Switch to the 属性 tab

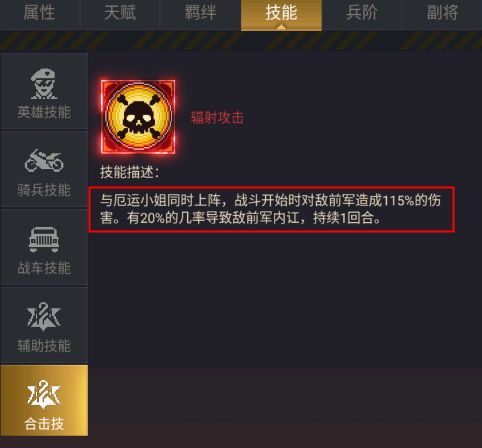click(39, 13)
